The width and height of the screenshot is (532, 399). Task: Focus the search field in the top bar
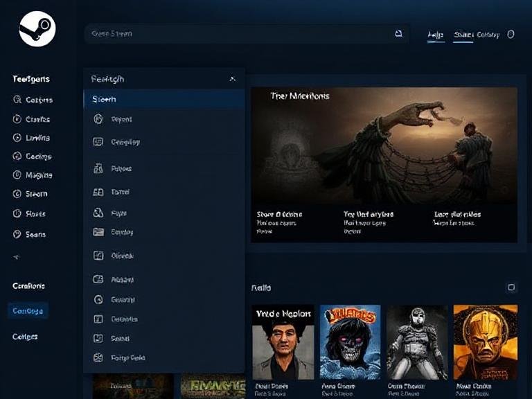(247, 33)
